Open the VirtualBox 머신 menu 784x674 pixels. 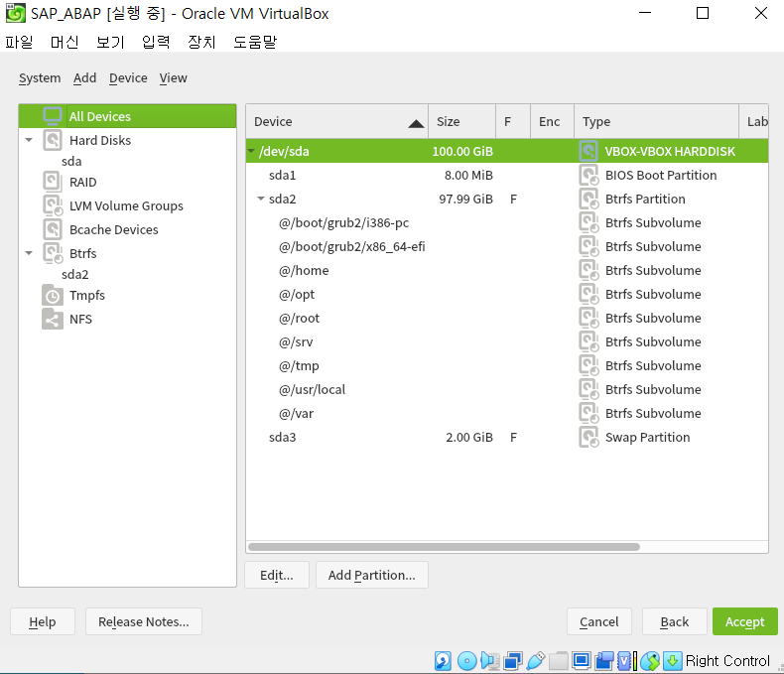pos(65,42)
